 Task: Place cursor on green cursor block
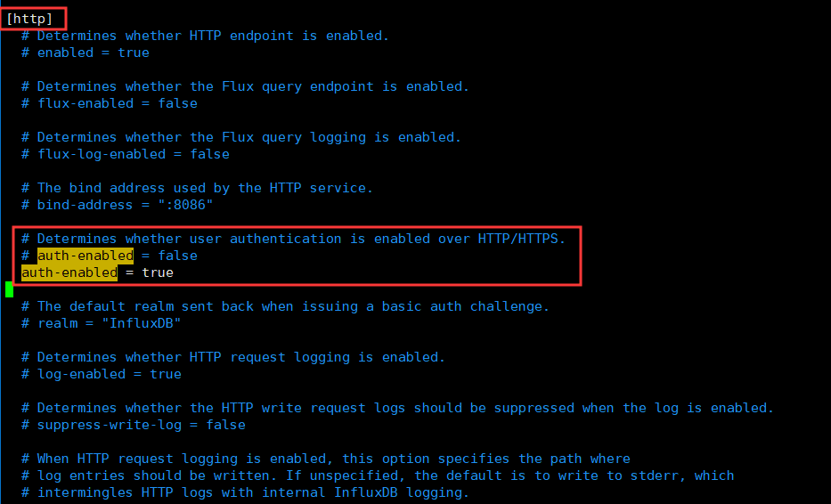coord(9,289)
